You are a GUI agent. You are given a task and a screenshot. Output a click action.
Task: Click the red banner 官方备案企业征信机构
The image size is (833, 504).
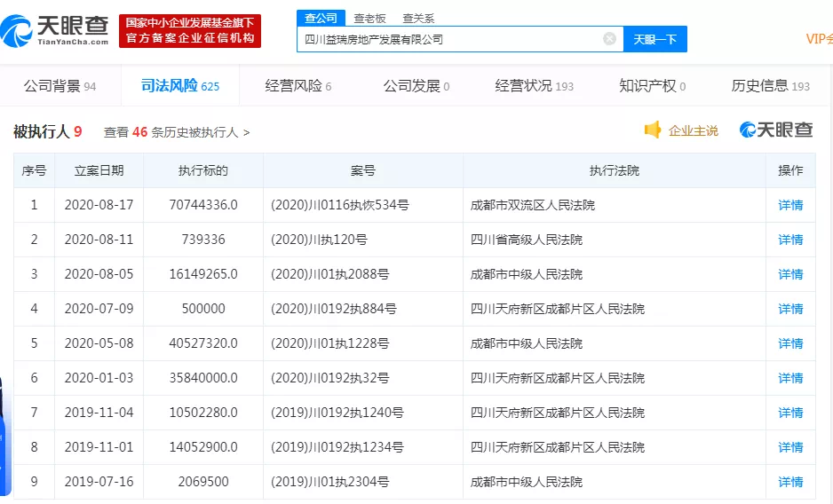click(190, 31)
